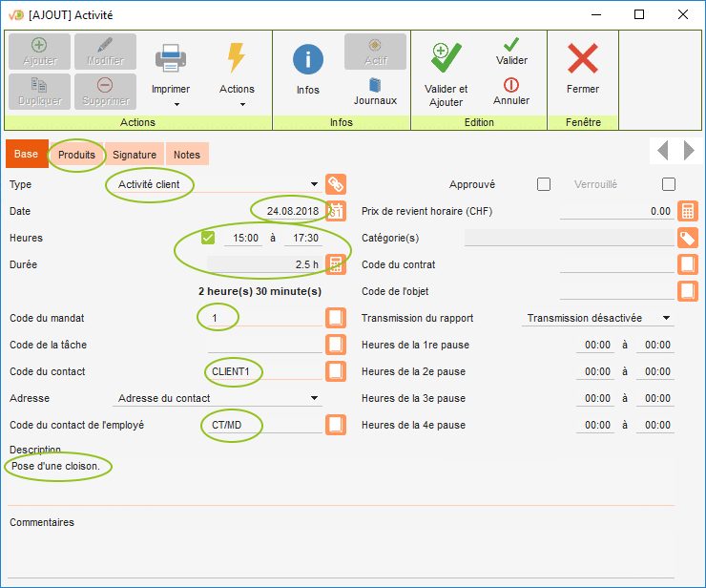Open the calendar picker next to Date
The width and height of the screenshot is (706, 588).
pos(336,211)
